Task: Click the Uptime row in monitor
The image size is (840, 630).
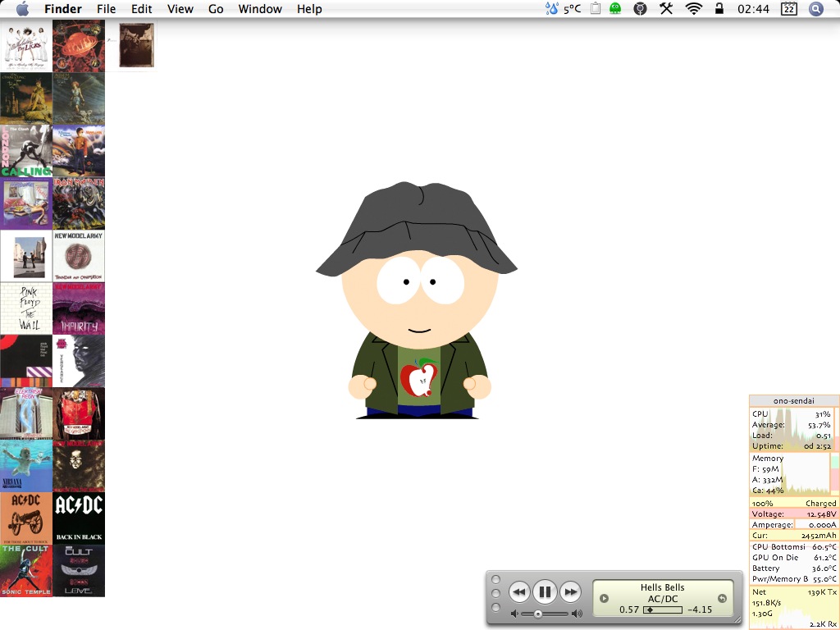Action: coord(792,445)
